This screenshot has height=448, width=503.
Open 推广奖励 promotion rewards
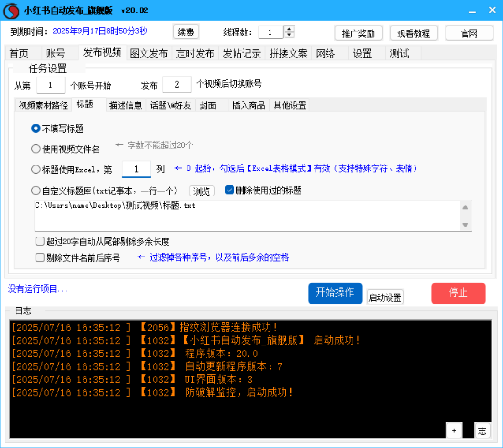tap(358, 33)
